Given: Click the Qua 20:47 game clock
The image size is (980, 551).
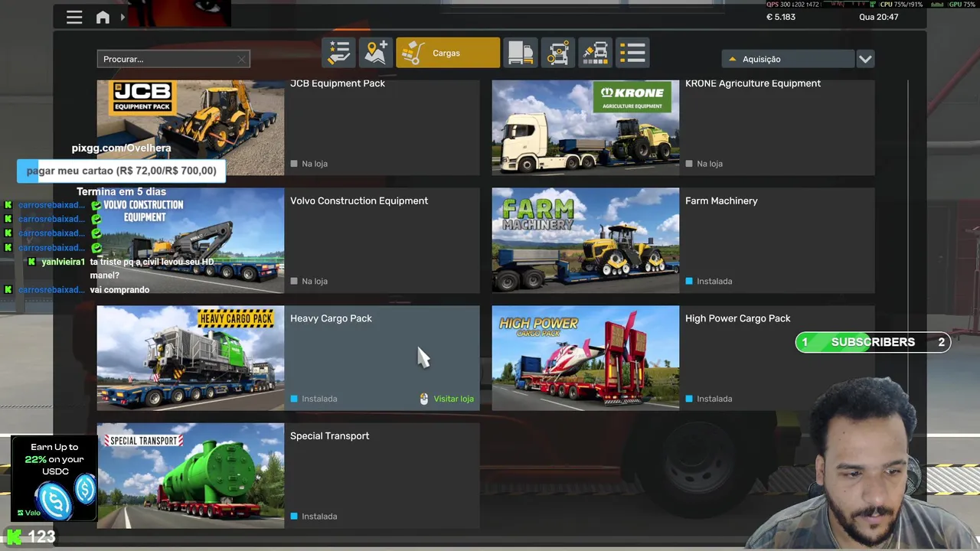Looking at the screenshot, I should pyautogui.click(x=879, y=17).
